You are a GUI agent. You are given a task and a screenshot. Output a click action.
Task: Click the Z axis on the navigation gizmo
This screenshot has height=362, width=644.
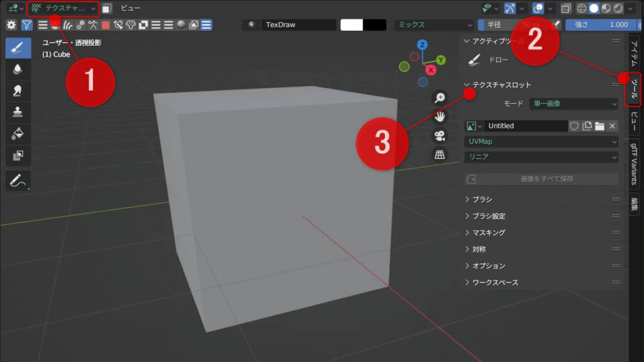[x=422, y=45]
